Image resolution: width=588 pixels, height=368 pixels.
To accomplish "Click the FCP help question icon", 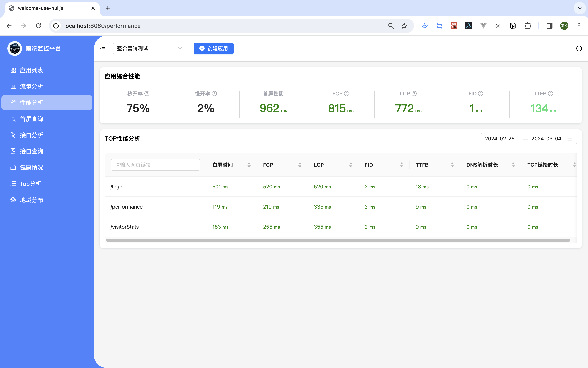I will 347,93.
